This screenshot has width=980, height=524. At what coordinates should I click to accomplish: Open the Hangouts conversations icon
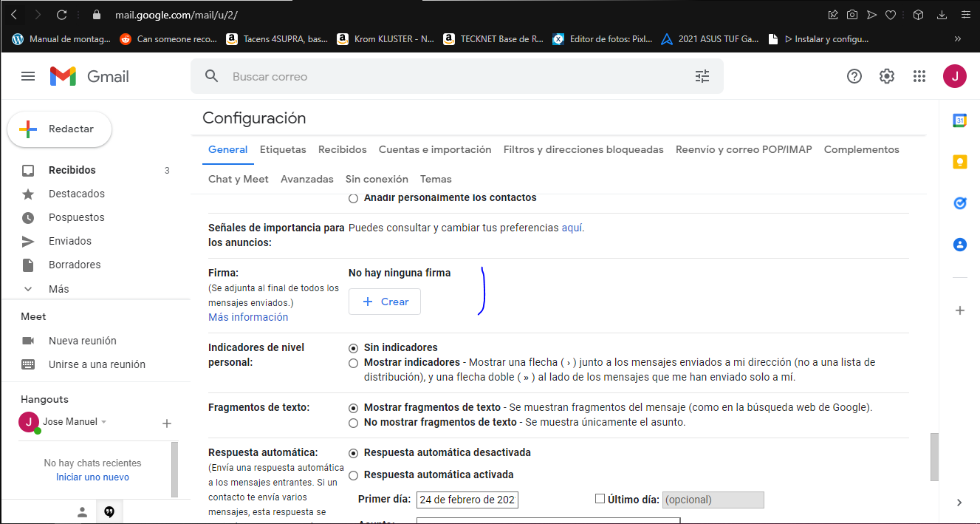pos(109,511)
